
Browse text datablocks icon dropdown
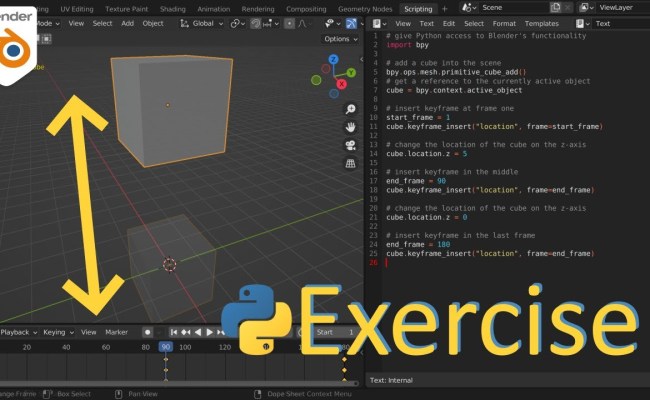pos(583,24)
